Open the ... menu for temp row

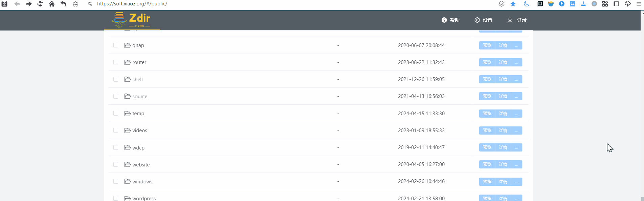click(516, 114)
